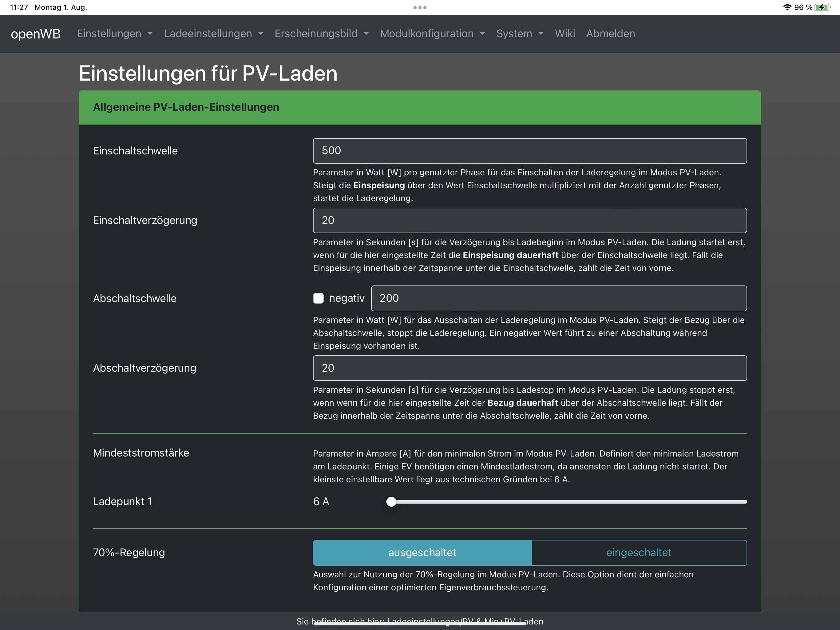Focus the Einschaltverzögerung input field
This screenshot has width=840, height=630.
point(529,220)
